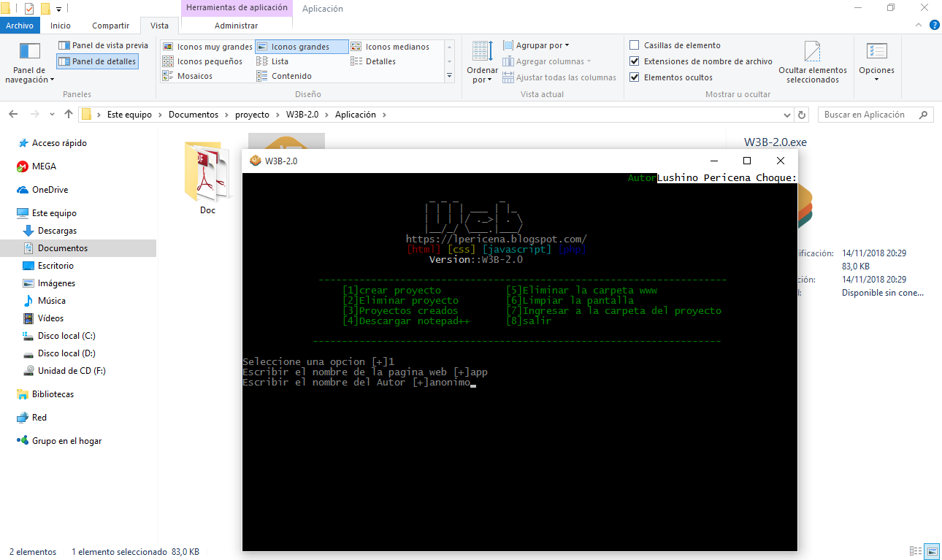The width and height of the screenshot is (942, 560).
Task: Click the Properties checkmark icon in the title bar
Action: tap(29, 9)
